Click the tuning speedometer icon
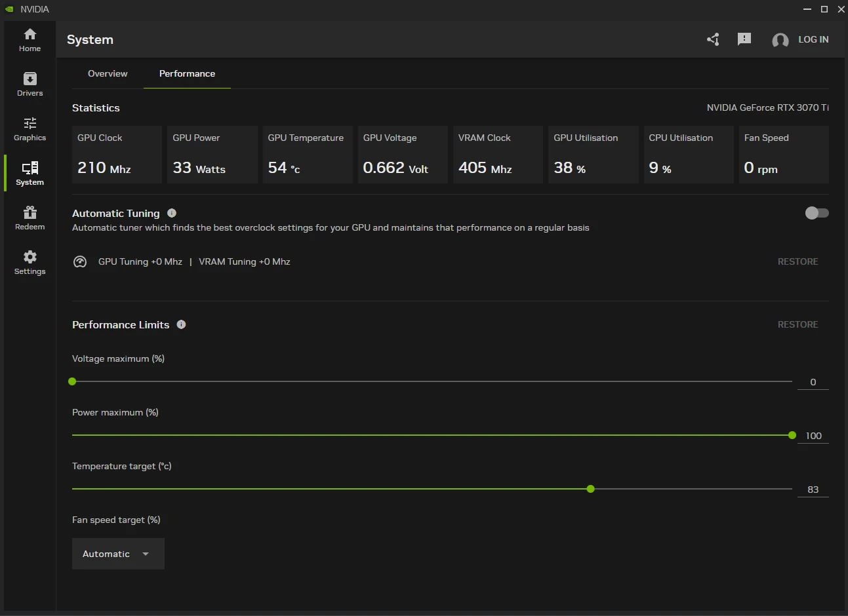This screenshot has height=616, width=848. coord(80,261)
